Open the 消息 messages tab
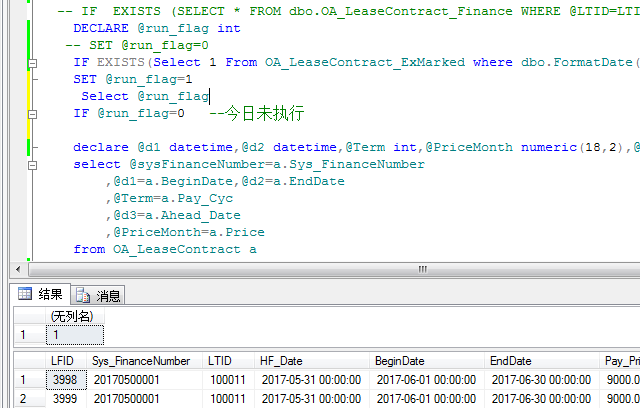The height and width of the screenshot is (408, 640). (x=98, y=295)
